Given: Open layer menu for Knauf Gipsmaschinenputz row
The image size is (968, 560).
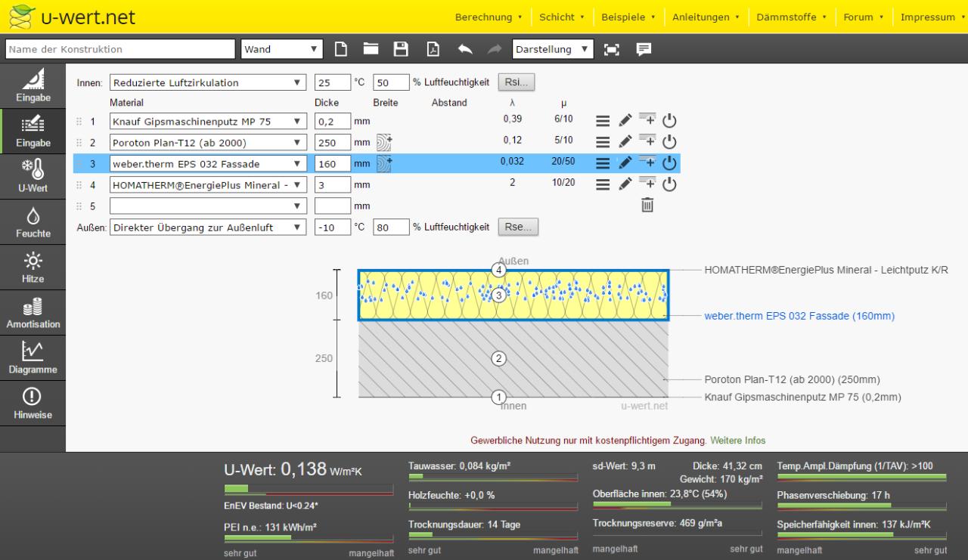Looking at the screenshot, I should click(603, 121).
